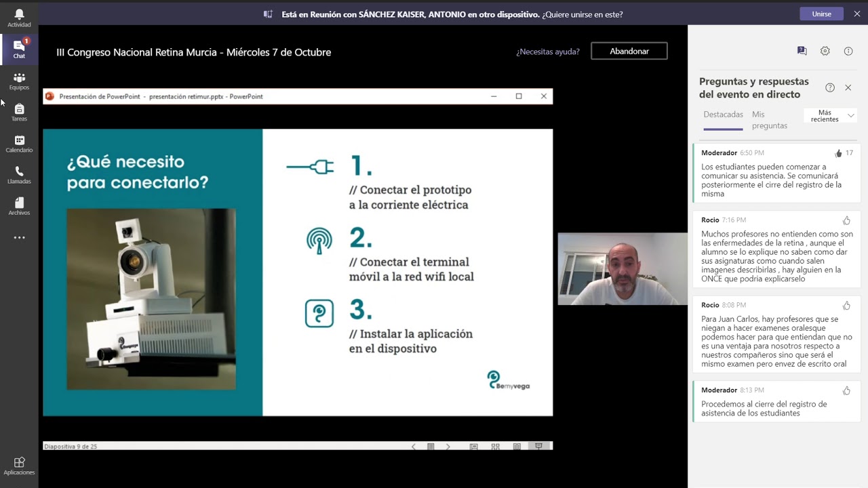
Task: Click the Bemyvega logo on slide
Action: (509, 380)
